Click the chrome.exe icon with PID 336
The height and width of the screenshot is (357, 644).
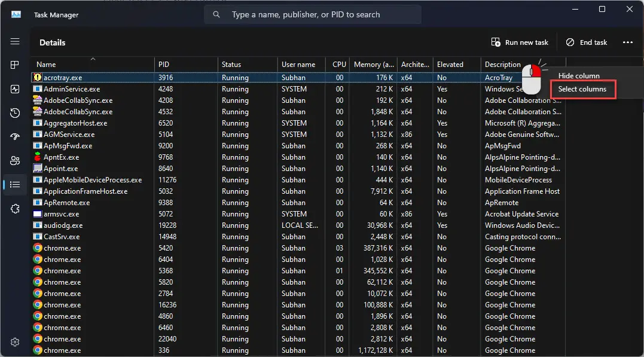[x=38, y=350]
